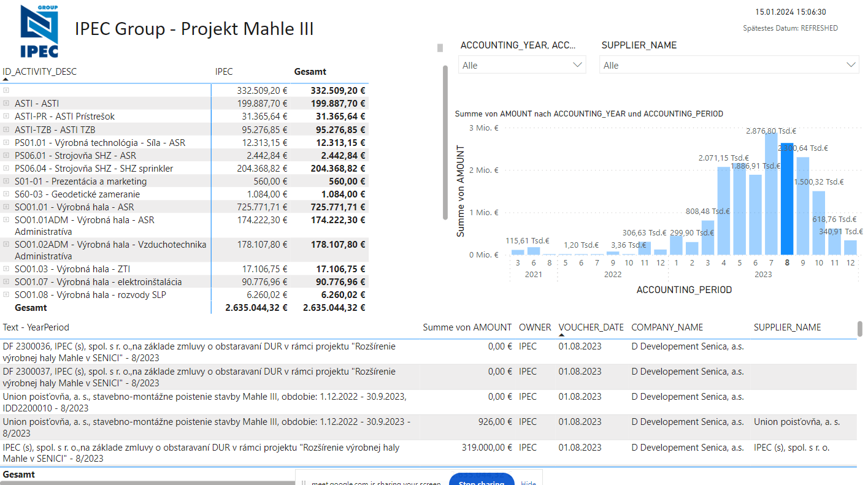Screen dimensions: 868x485
Task: Select the period 12 bar of 2023
Action: click(850, 248)
